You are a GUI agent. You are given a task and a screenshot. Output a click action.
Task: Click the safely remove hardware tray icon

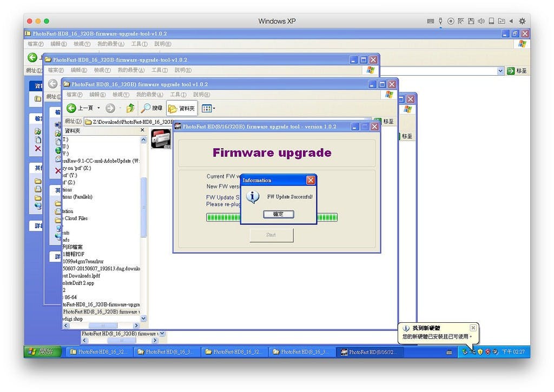(465, 352)
